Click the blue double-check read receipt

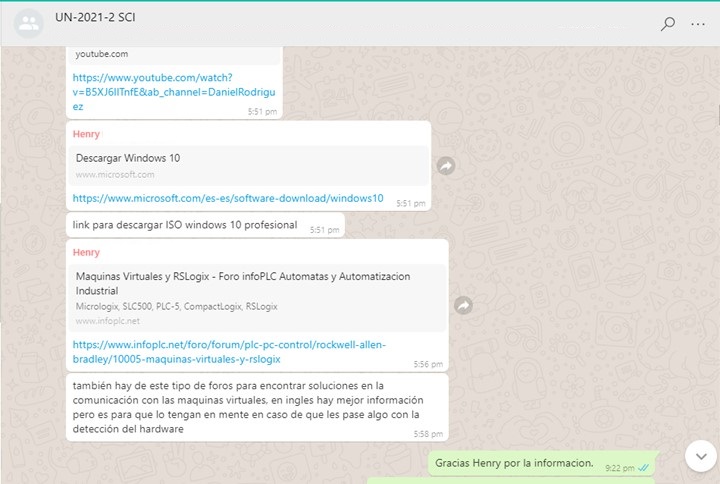click(645, 467)
